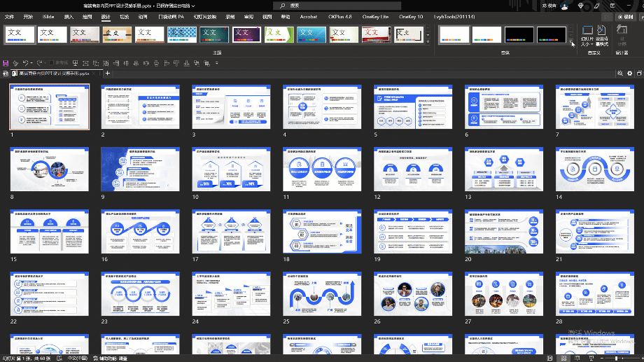The height and width of the screenshot is (362, 644).
Task: Toggle the checkbox in the quick access toolbar
Action: pyautogui.click(x=51, y=63)
